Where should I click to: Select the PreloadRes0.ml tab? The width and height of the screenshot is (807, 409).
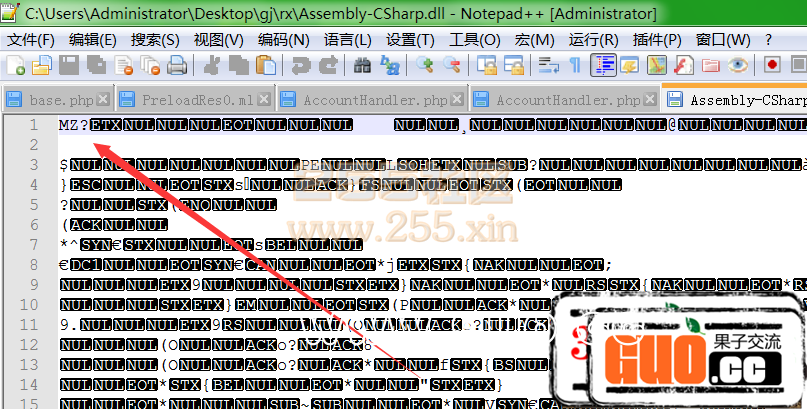[x=195, y=101]
